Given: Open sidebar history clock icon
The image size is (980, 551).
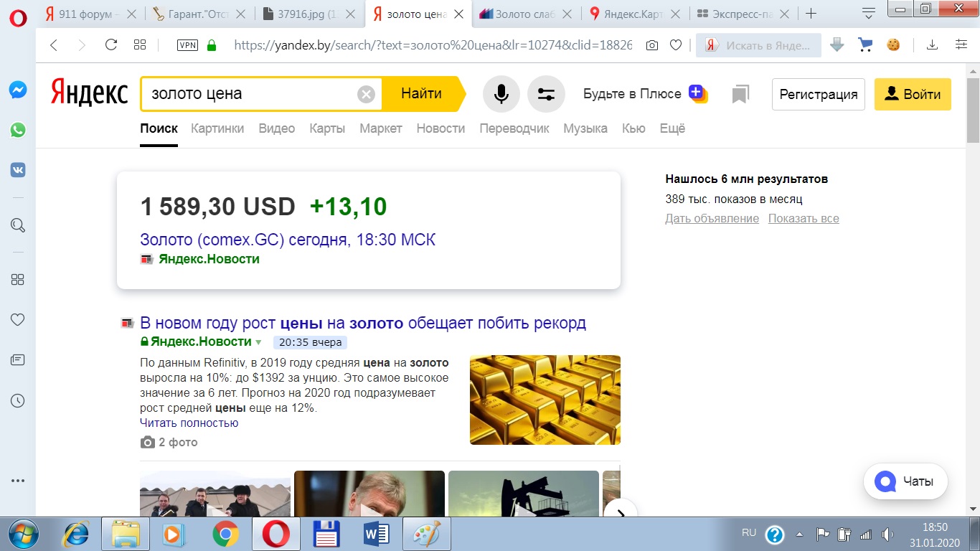Looking at the screenshot, I should tap(18, 400).
